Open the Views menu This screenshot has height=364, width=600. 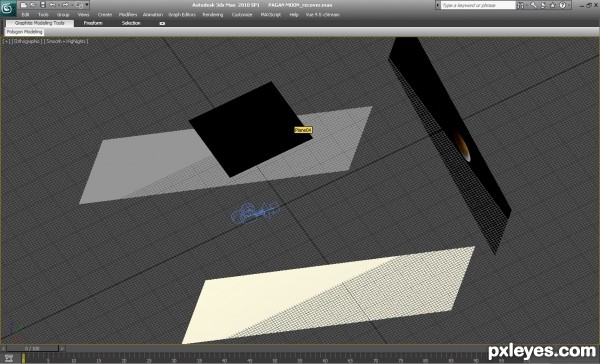pos(83,15)
